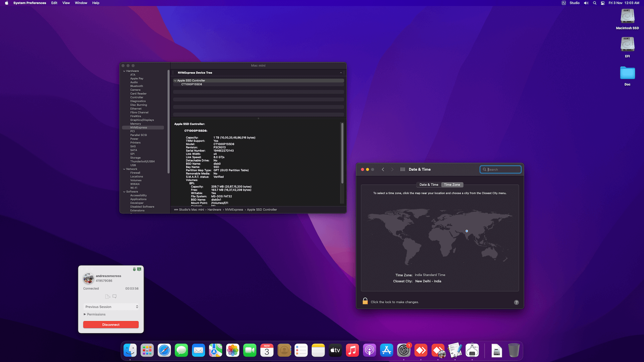Show all preferences grid icon

[x=403, y=170]
